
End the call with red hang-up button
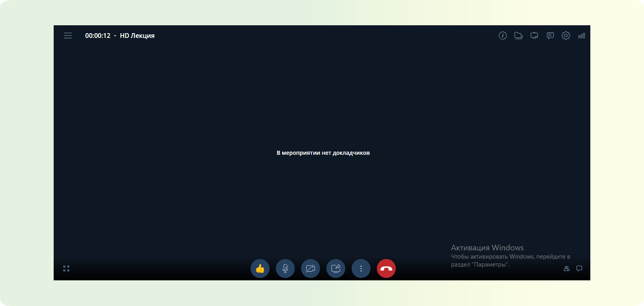[x=386, y=268]
